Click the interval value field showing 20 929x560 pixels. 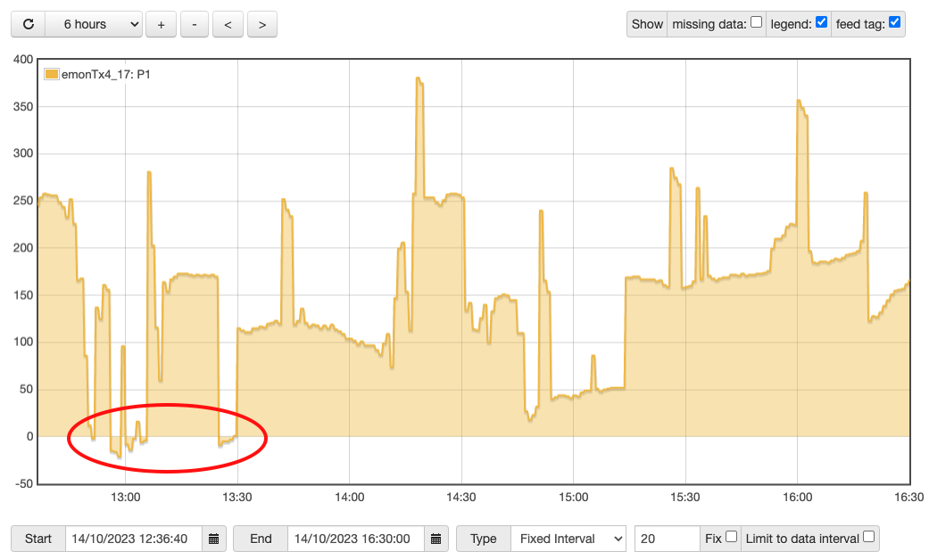click(x=668, y=539)
